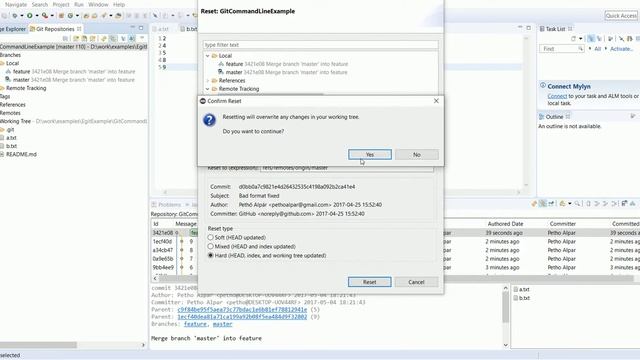This screenshot has height=360, width=640.
Task: Close the Confirm Reset dialog
Action: click(436, 100)
